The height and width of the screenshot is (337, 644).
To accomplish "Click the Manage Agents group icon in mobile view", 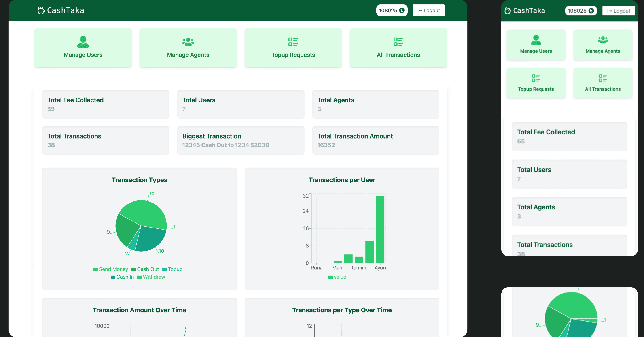I will [603, 40].
